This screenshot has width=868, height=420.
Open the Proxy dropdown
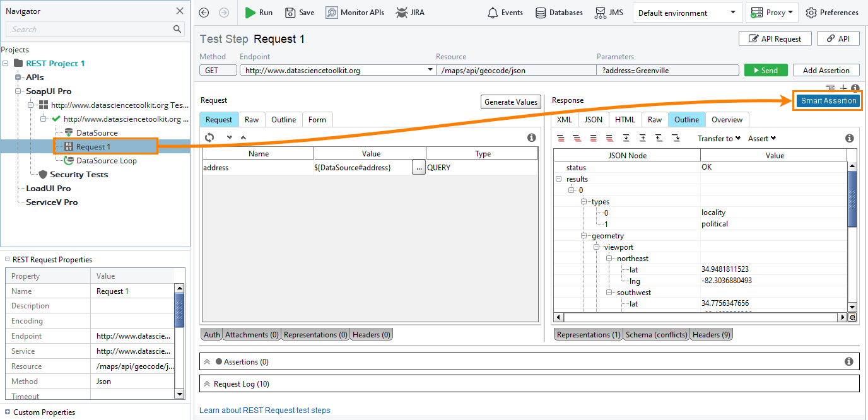point(772,13)
